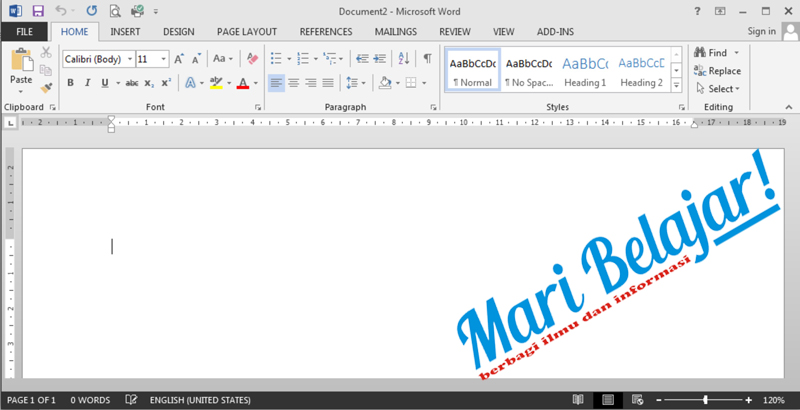Open the Line Spacing dropdown

[356, 83]
